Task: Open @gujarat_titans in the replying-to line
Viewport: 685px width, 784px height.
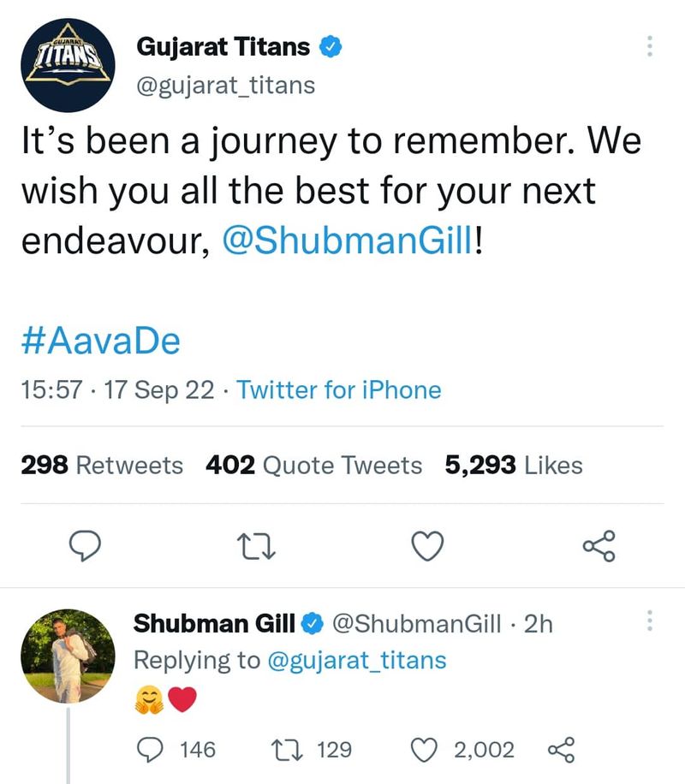Action: (x=357, y=661)
